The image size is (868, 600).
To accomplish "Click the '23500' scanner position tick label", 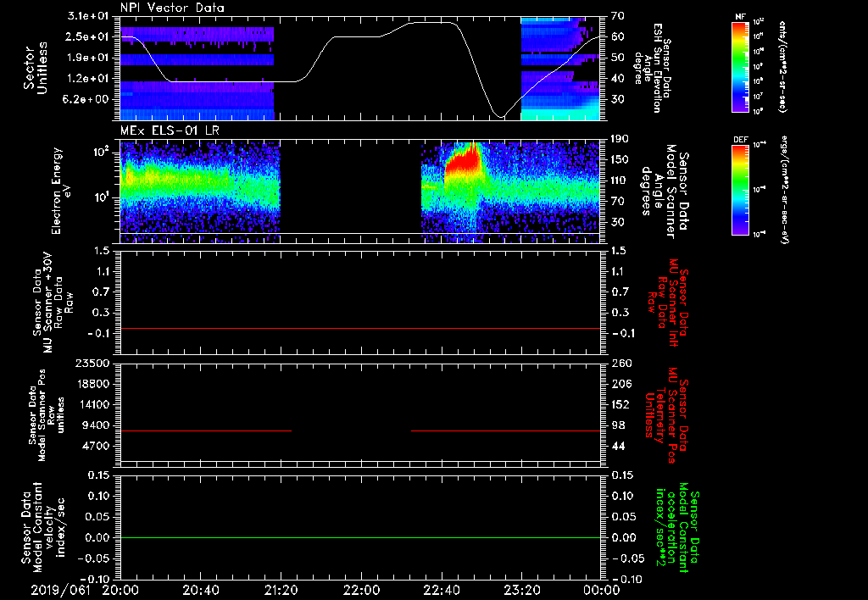I will click(92, 363).
